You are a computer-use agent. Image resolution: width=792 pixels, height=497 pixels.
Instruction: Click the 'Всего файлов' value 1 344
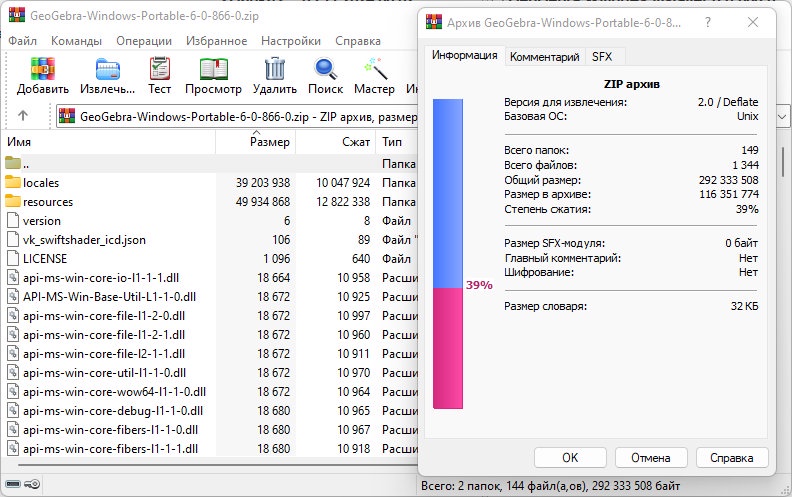click(746, 165)
